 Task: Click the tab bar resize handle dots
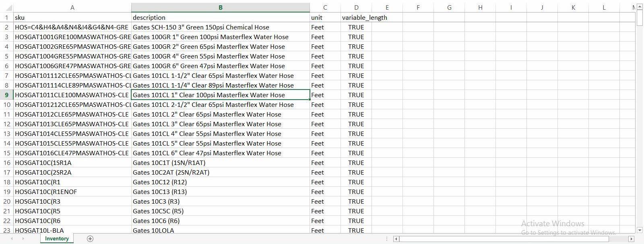(387, 239)
